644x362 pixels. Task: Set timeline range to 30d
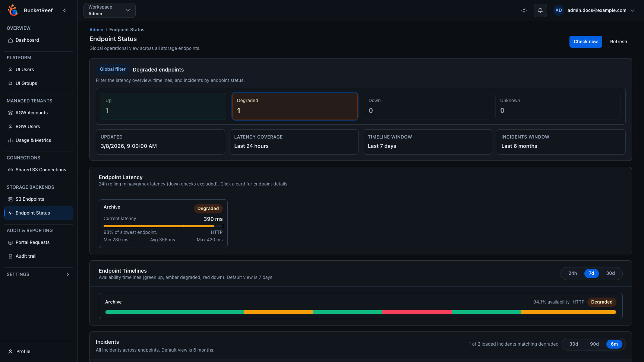[610, 273]
